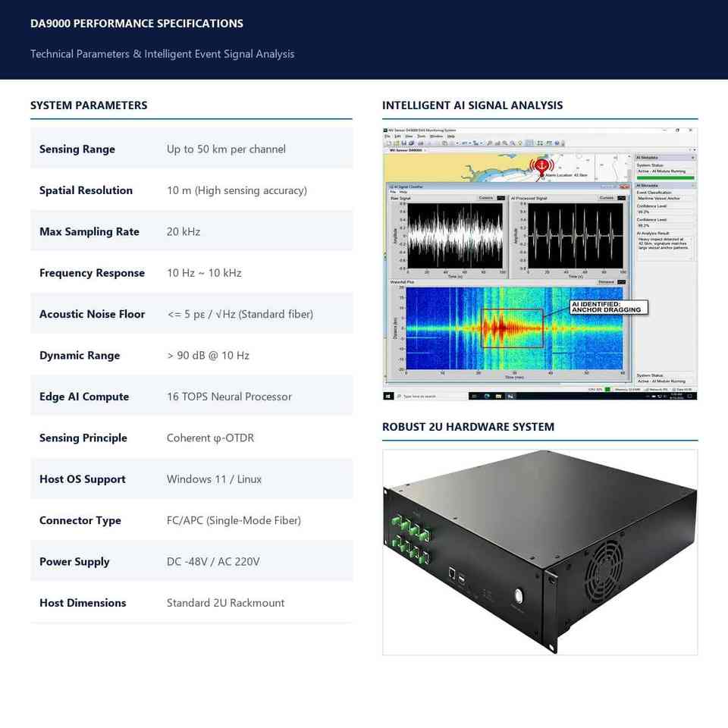Screen dimensions: 728x728
Task: Open File menu in AI Signal Classifier window
Action: click(x=393, y=192)
